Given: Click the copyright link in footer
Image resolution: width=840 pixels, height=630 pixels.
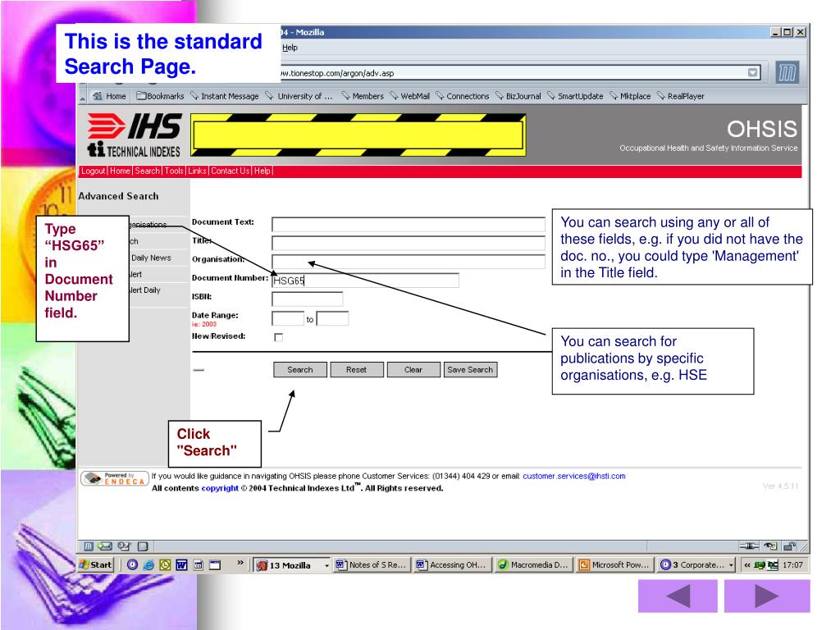Looking at the screenshot, I should click(220, 488).
